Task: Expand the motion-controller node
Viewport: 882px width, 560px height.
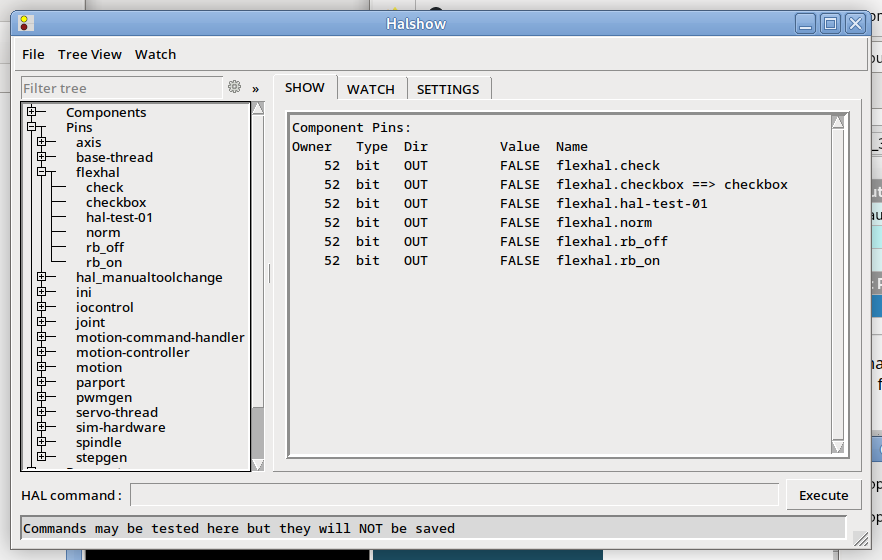Action: 42,352
